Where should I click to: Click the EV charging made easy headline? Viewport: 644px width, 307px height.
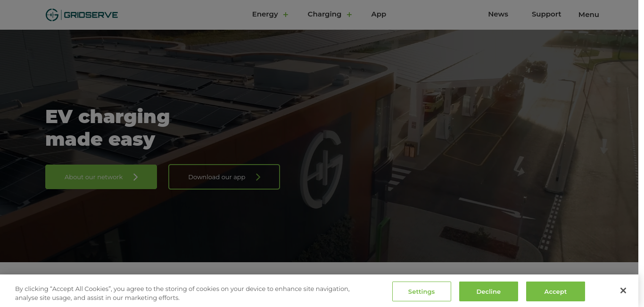pyautogui.click(x=107, y=128)
